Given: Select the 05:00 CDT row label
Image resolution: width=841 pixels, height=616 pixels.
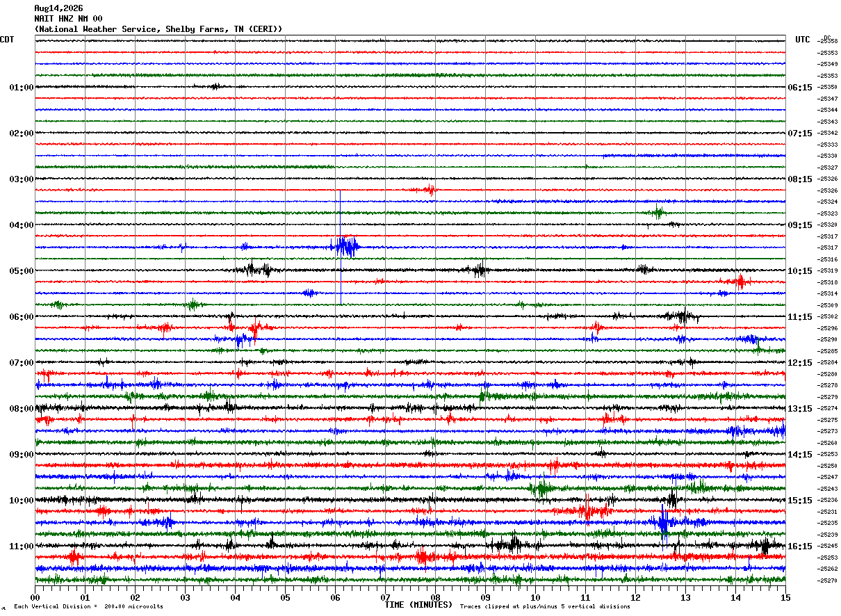Looking at the screenshot, I should point(22,271).
